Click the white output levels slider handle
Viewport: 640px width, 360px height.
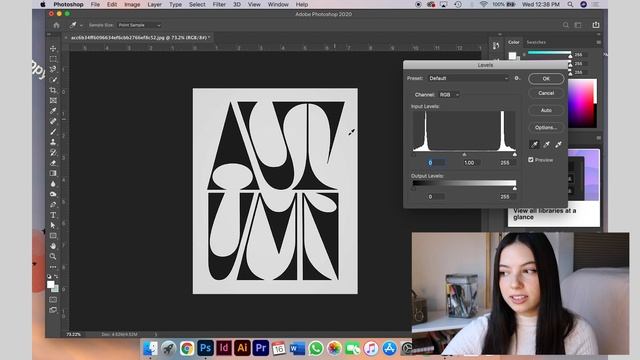tap(515, 189)
